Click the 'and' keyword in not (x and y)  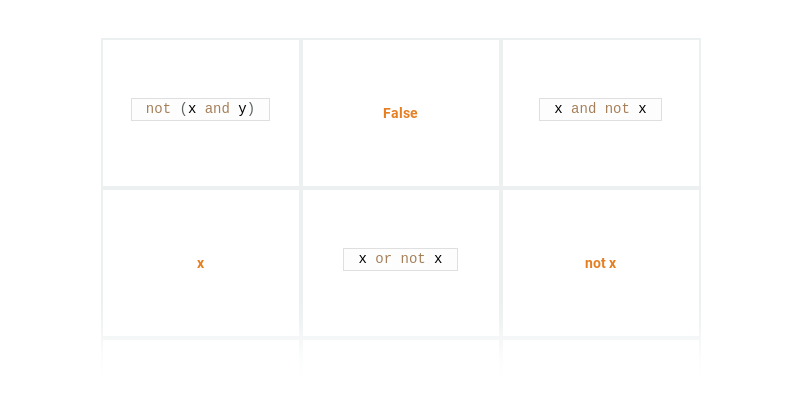pyautogui.click(x=217, y=109)
